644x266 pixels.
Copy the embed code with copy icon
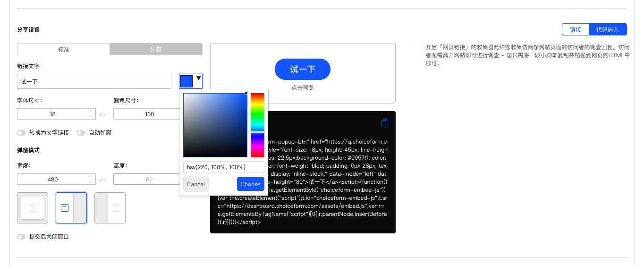(x=384, y=122)
